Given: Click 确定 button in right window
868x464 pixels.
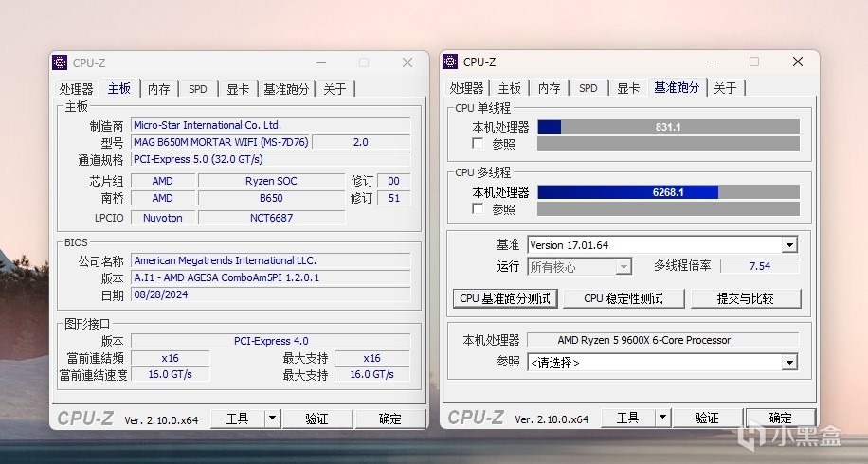Looking at the screenshot, I should 780,419.
